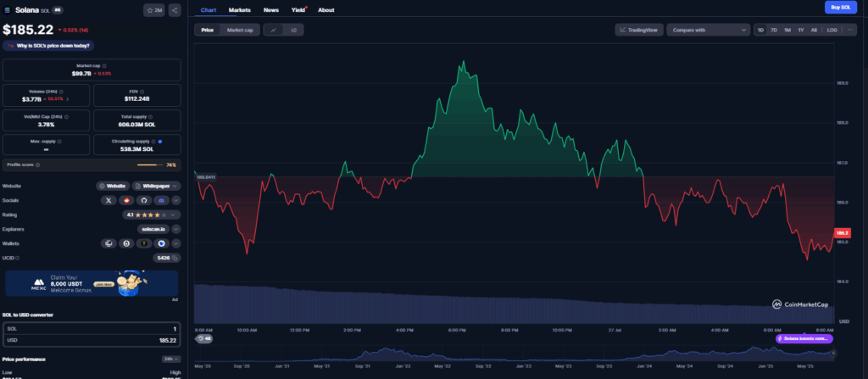Click the MEXC 8,000 USDT ad banner
Viewport: 868px width, 379px height.
[x=92, y=283]
